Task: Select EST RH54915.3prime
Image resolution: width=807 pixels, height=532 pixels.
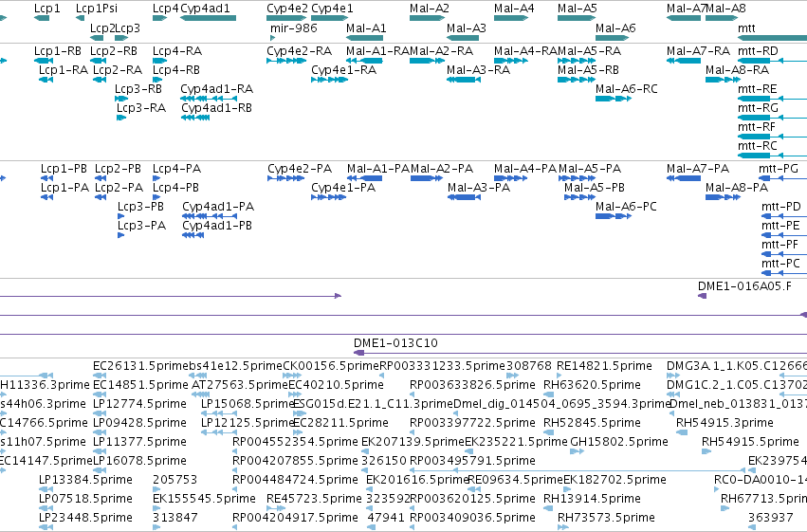Action: click(724, 423)
